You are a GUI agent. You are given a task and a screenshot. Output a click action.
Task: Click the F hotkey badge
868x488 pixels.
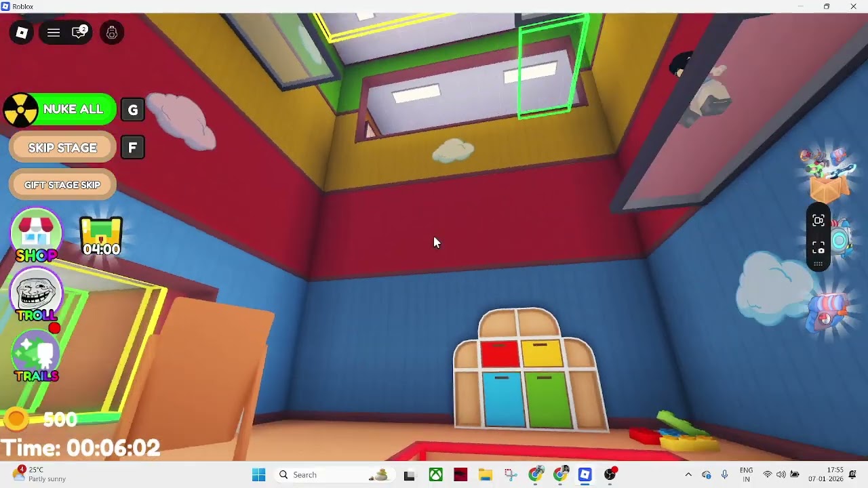(133, 147)
